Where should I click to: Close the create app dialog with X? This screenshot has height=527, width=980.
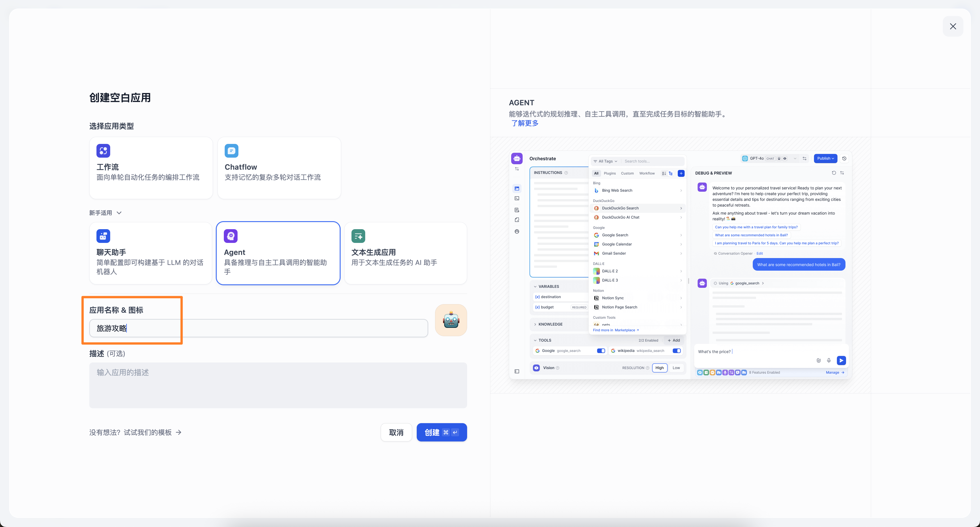953,26
